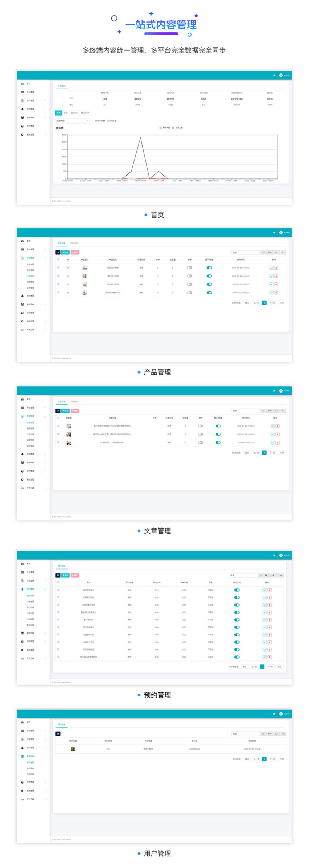Toggle the teal switch in first 预约管理 row
This screenshot has height=868, width=309.
237,590
